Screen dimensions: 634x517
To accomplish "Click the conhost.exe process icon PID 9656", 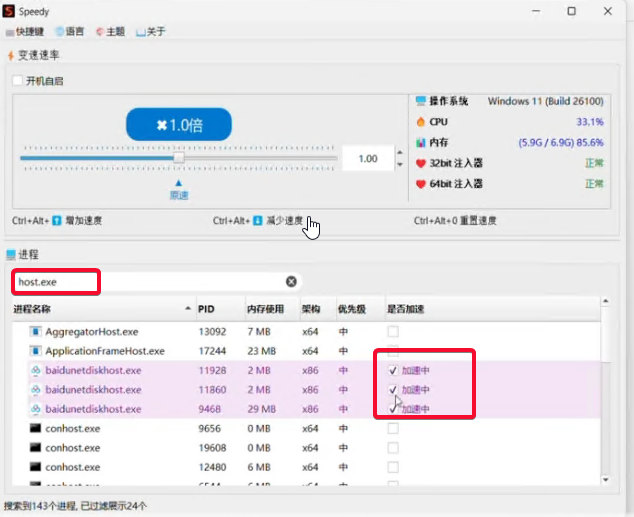I will point(36,428).
